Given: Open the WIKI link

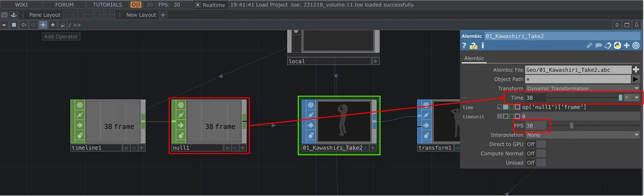Looking at the screenshot, I should coord(21,4).
